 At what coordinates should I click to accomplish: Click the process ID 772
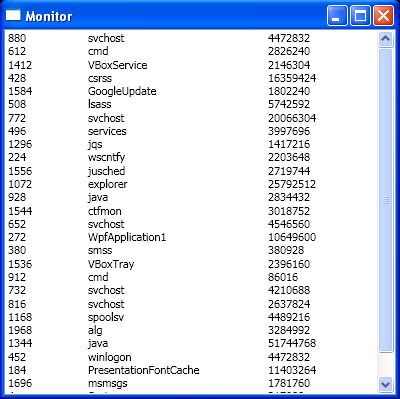pos(17,118)
